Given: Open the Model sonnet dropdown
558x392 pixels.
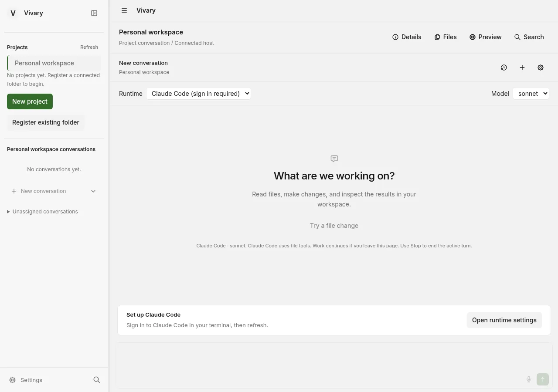Looking at the screenshot, I should pyautogui.click(x=531, y=94).
